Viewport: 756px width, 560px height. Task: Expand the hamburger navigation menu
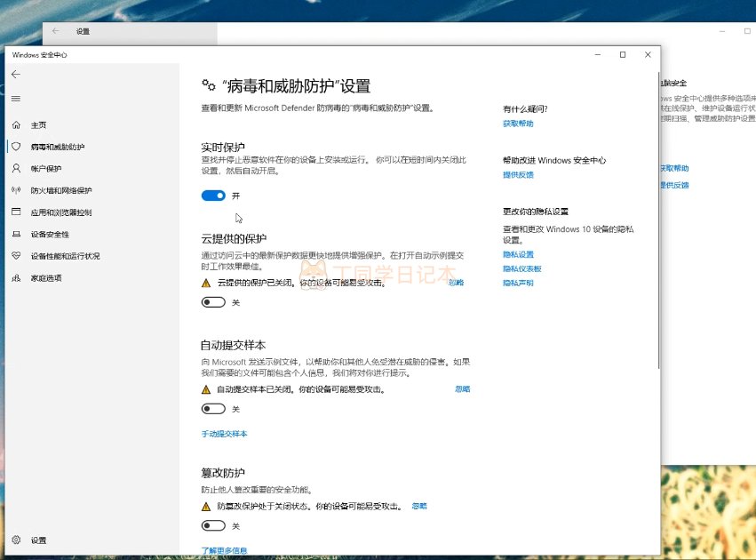click(x=15, y=99)
